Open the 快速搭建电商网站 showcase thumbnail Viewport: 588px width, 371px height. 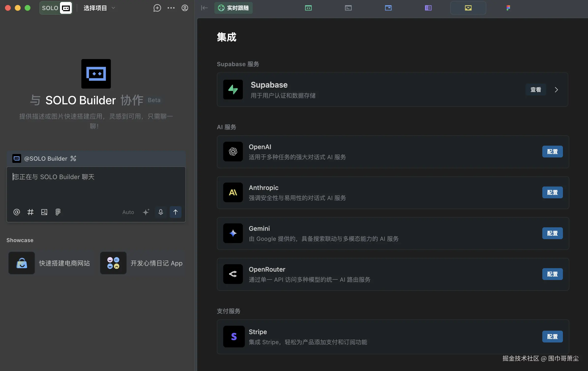pyautogui.click(x=21, y=263)
